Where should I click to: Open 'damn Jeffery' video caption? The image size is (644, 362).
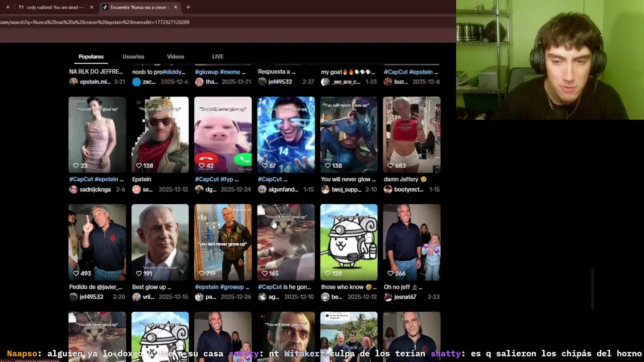[405, 179]
